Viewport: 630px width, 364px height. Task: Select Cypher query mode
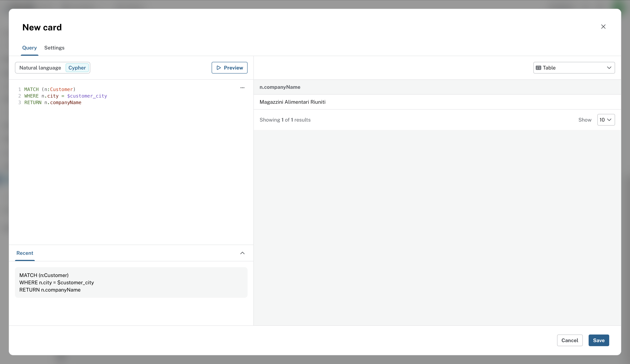pyautogui.click(x=77, y=68)
